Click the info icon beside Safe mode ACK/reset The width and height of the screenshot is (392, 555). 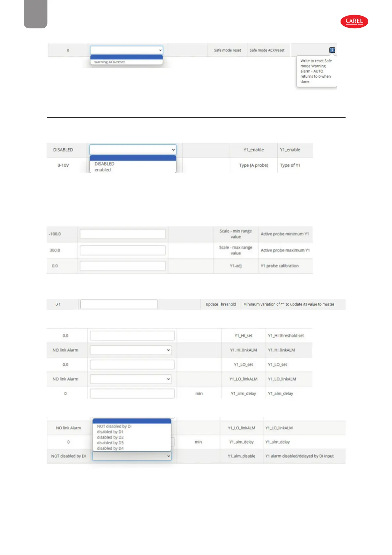coord(332,50)
